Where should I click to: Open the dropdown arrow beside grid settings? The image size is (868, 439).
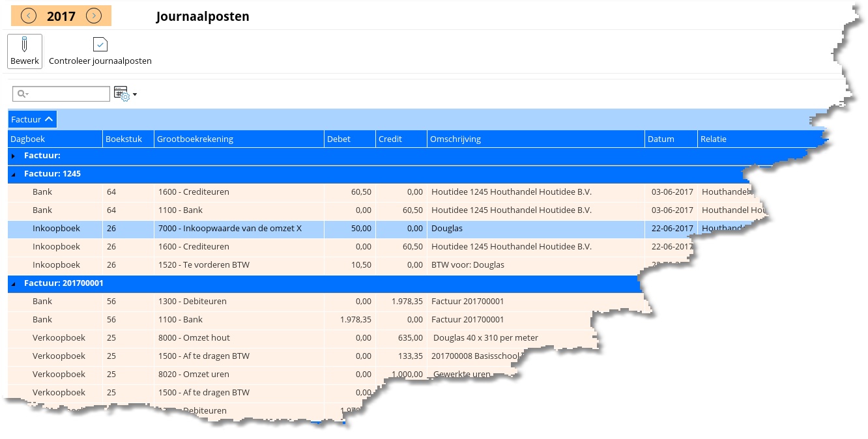pos(135,95)
